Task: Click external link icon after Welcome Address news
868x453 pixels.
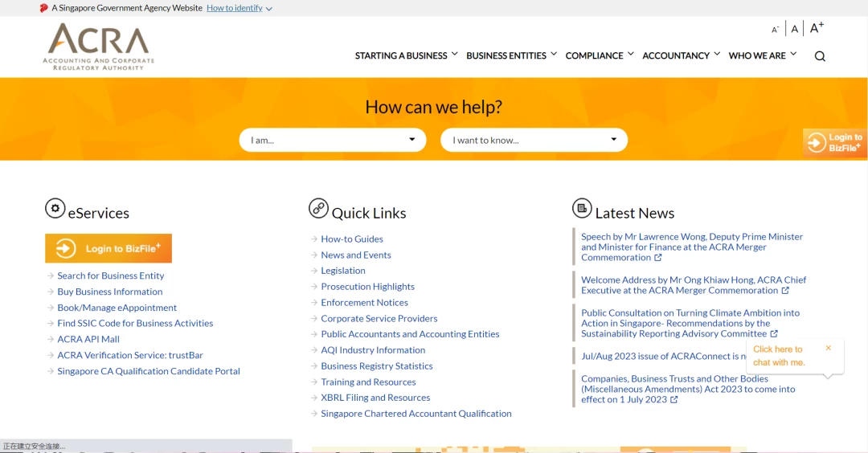Action: coord(785,291)
